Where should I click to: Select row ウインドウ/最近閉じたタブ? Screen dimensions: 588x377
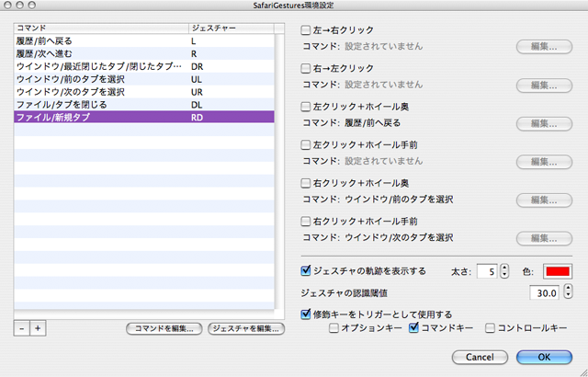point(144,66)
